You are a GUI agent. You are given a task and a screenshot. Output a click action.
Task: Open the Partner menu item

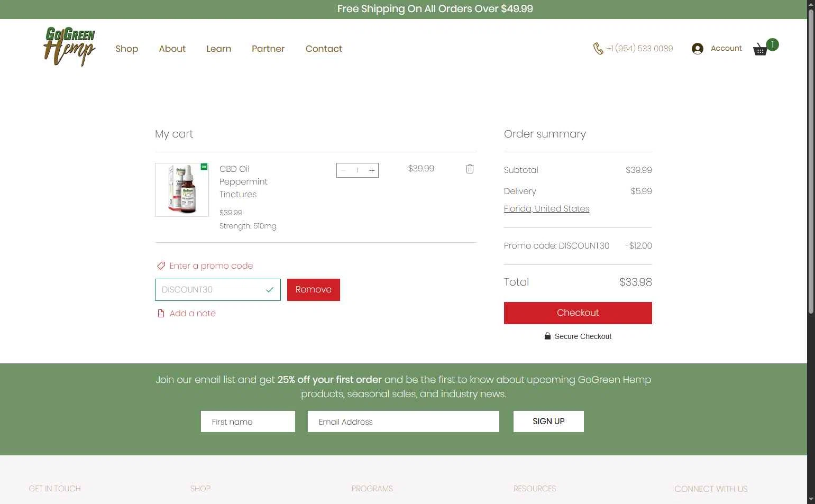click(x=268, y=49)
